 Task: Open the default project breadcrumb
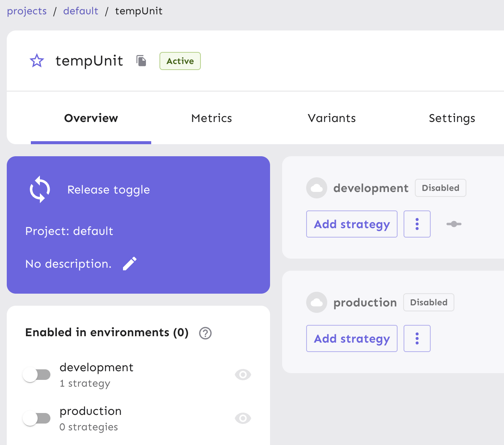coord(81,11)
